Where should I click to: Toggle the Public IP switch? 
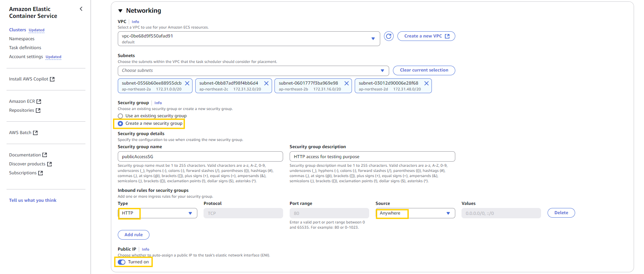(x=122, y=262)
